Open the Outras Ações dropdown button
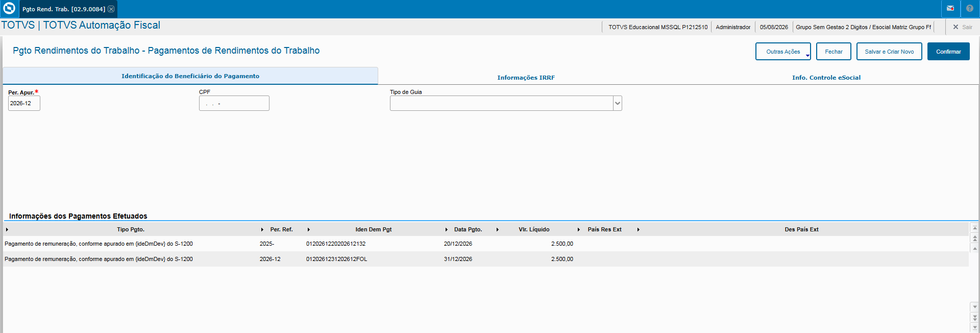The image size is (980, 333). tap(783, 52)
